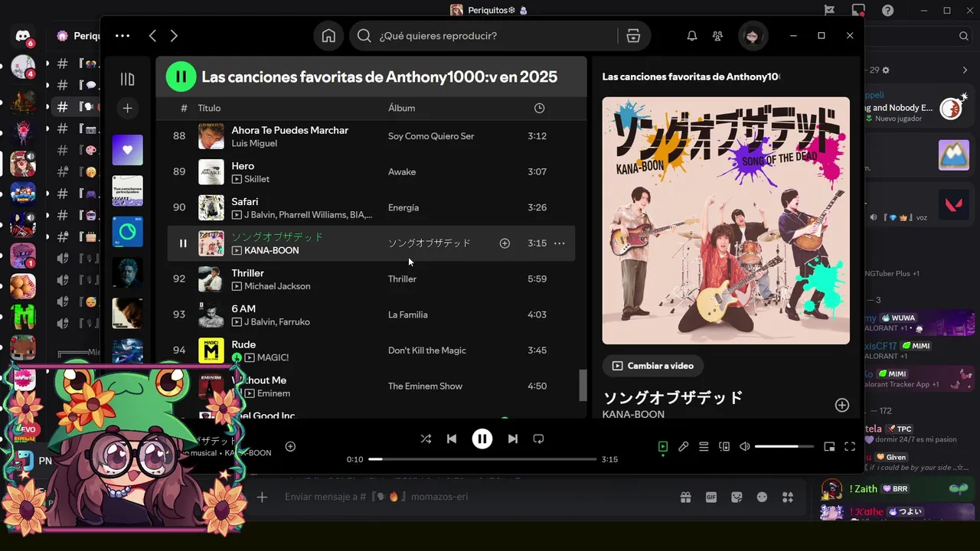This screenshot has width=980, height=551.
Task: Click the track list scrollbar thumb
Action: tap(583, 385)
